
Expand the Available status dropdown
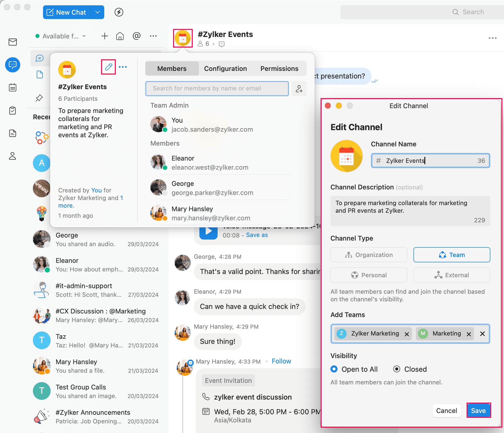pyautogui.click(x=61, y=36)
